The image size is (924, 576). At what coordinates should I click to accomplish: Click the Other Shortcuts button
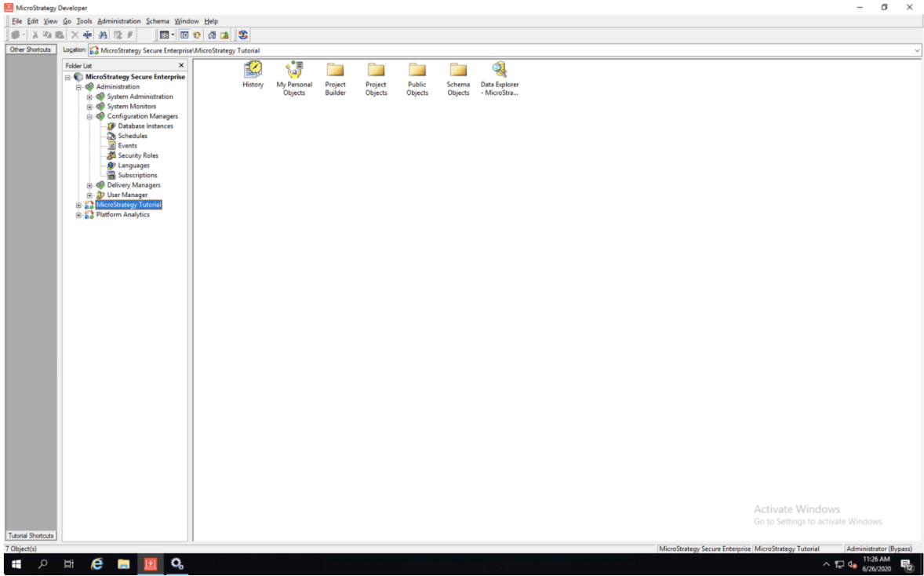(29, 49)
